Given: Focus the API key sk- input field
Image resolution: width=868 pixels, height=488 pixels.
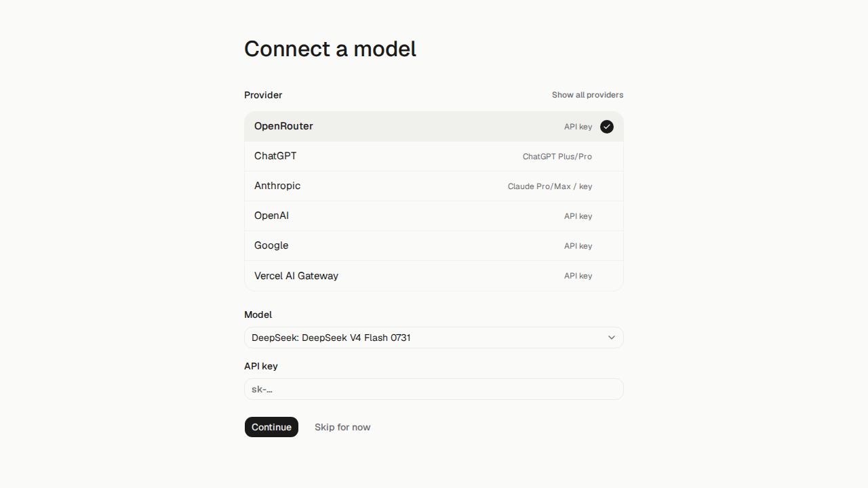Looking at the screenshot, I should (x=434, y=389).
